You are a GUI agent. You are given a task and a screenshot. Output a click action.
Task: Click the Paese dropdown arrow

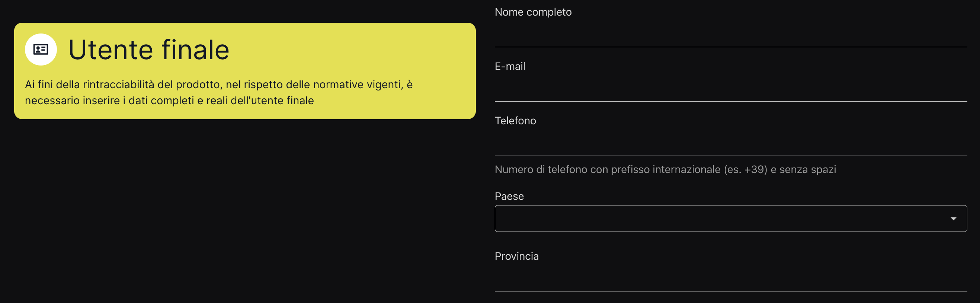pyautogui.click(x=953, y=219)
